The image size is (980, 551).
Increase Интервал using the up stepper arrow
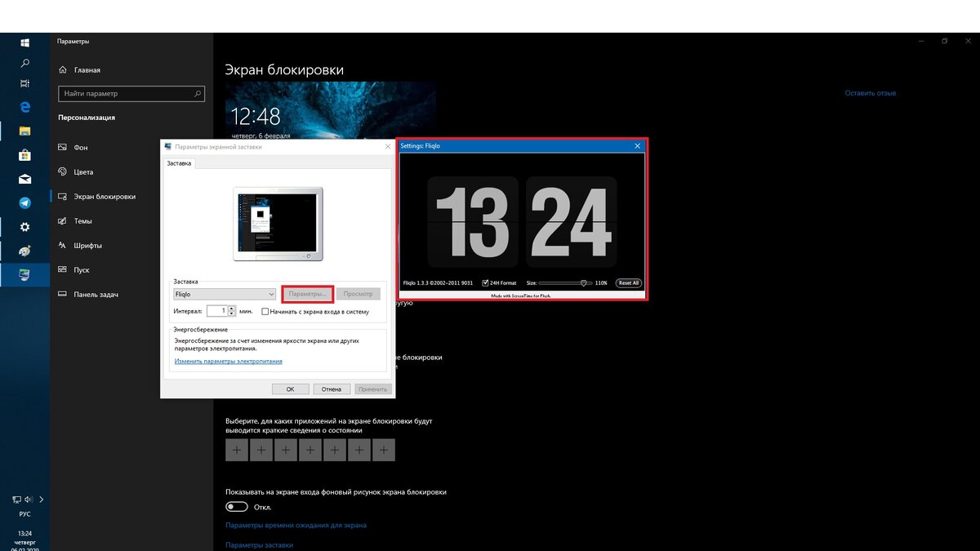coord(232,307)
